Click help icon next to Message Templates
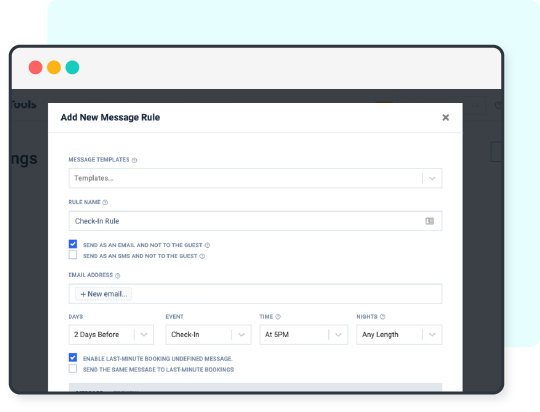540x412 pixels. [134, 160]
